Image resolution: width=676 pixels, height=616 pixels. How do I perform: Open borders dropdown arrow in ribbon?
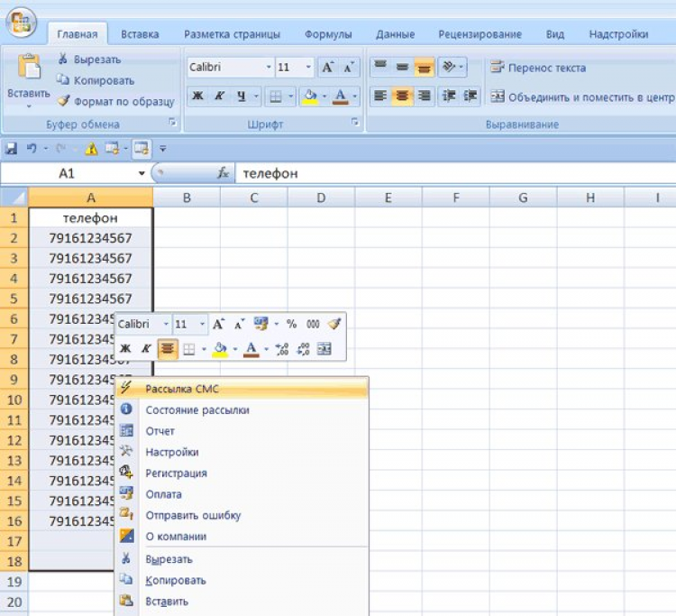pos(291,97)
